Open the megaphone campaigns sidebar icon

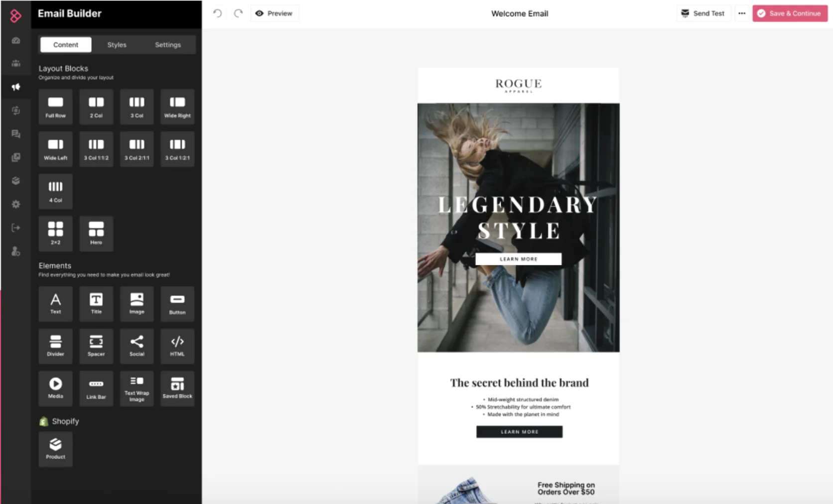tap(16, 87)
